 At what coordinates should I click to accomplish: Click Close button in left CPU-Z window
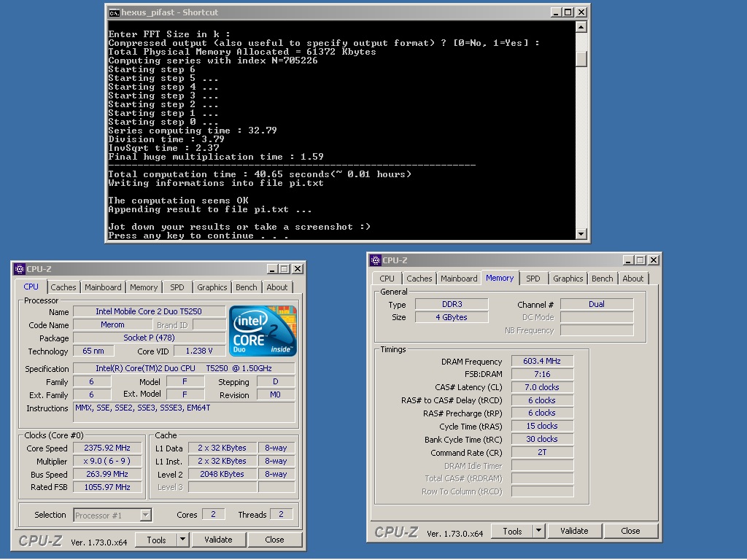pos(274,540)
